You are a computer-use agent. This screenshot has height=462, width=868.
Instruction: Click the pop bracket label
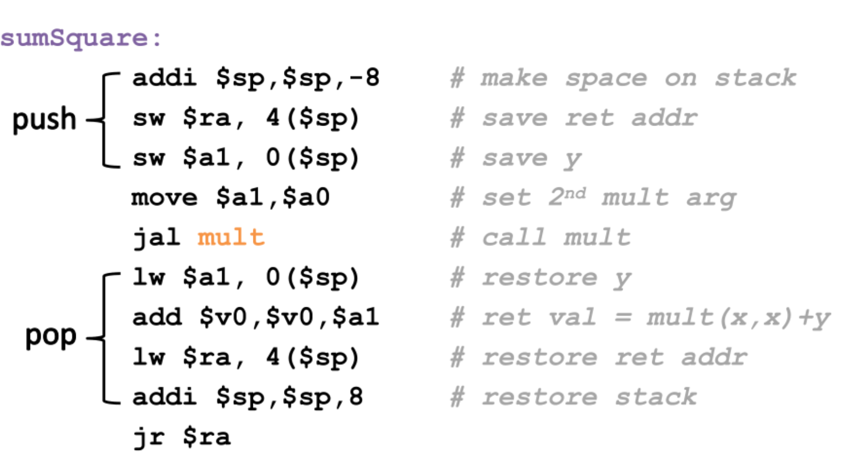(x=51, y=336)
